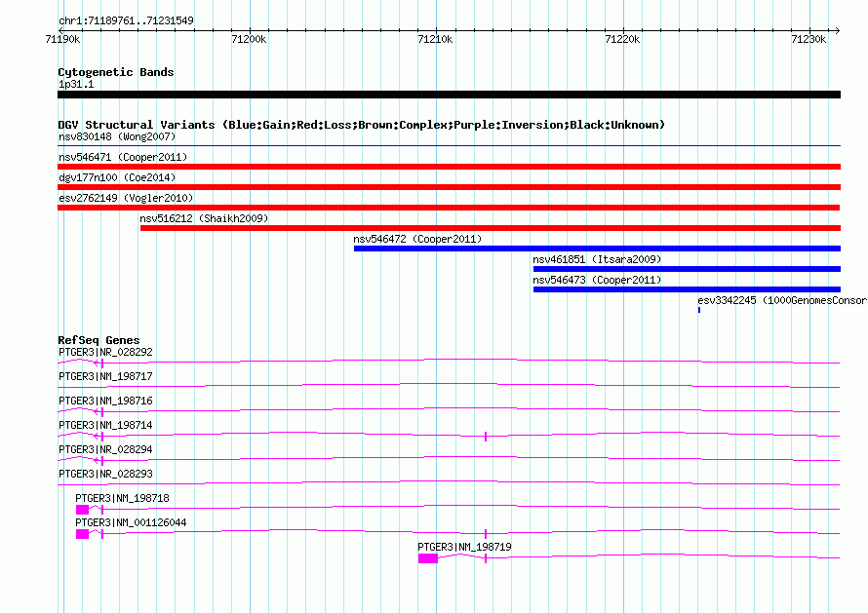The height and width of the screenshot is (613, 868).
Task: Click the exon tick on the NM_198716 transcript
Action: point(102,412)
